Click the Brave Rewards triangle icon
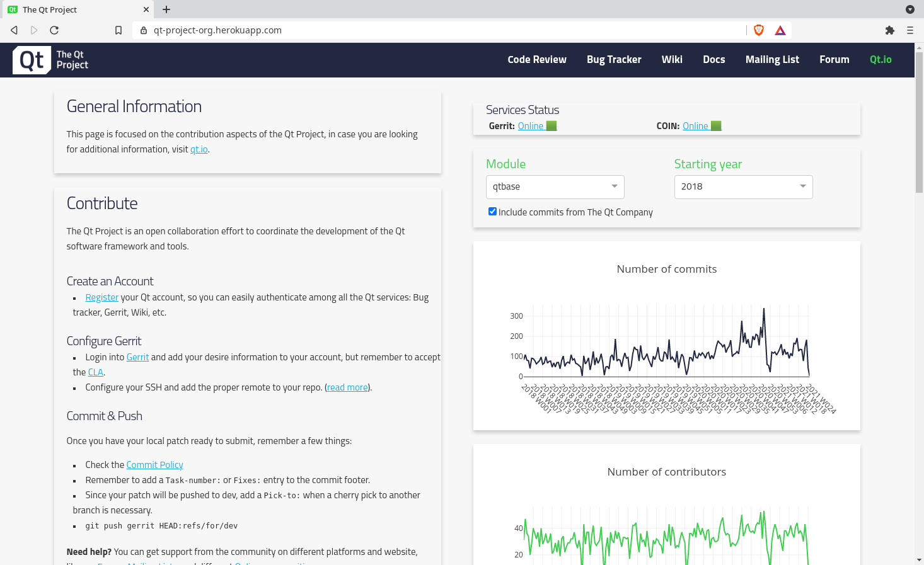Viewport: 924px width, 565px height. pyautogui.click(x=780, y=30)
